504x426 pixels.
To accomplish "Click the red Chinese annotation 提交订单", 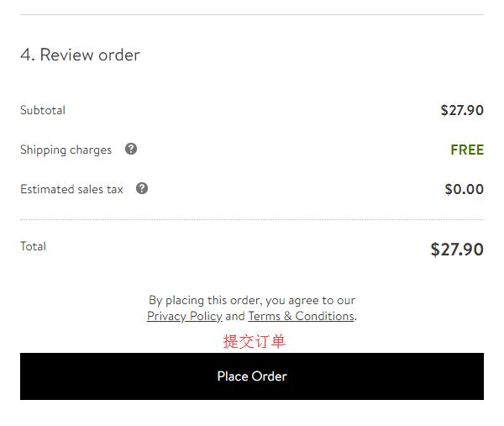I will [x=255, y=341].
